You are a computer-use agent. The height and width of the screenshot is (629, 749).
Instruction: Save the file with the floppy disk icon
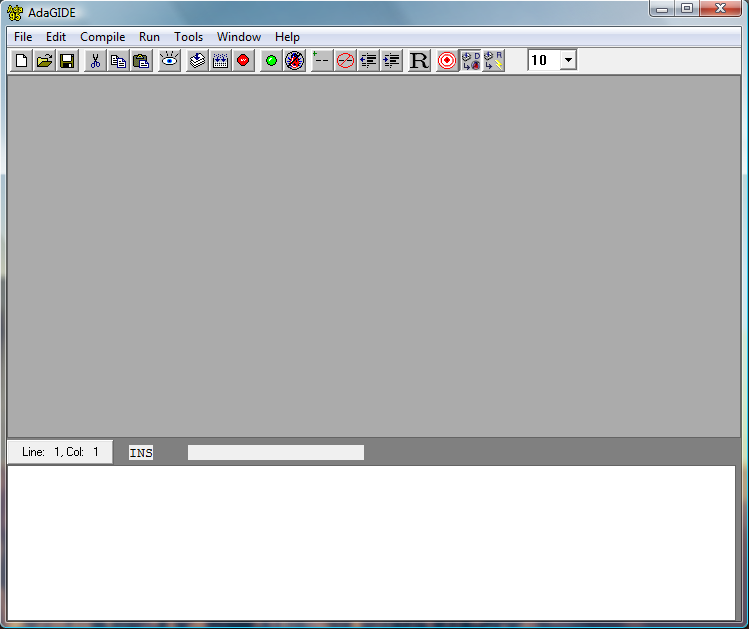tap(67, 61)
